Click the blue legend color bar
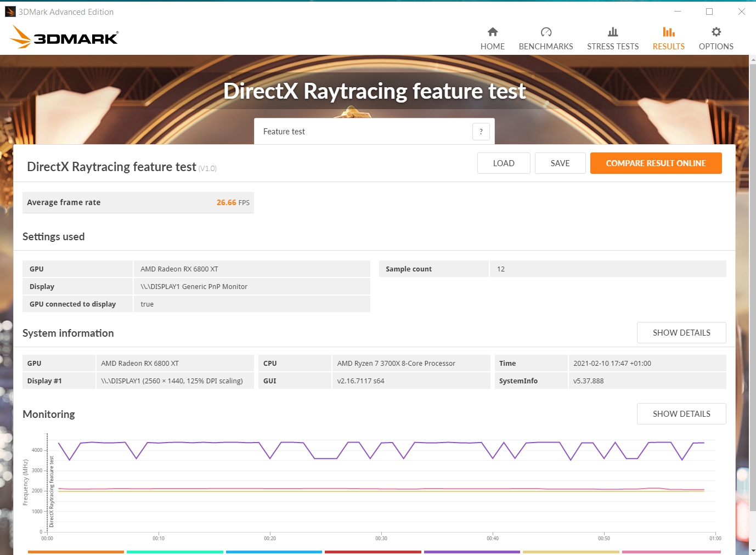Image resolution: width=756 pixels, height=555 pixels. 274,552
